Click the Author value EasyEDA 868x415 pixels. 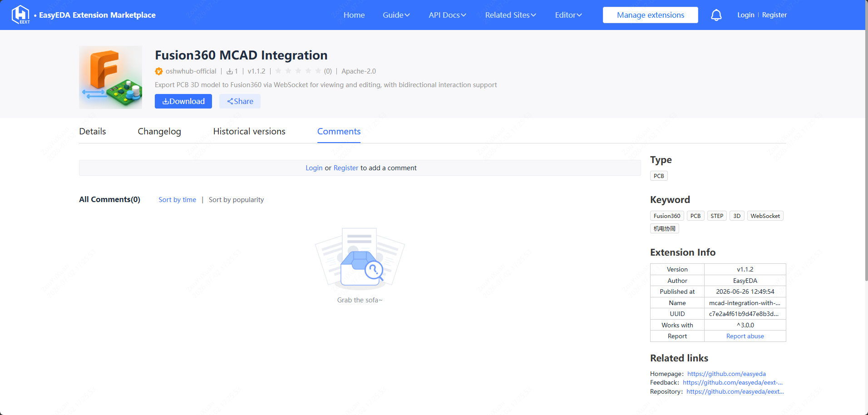coord(745,281)
